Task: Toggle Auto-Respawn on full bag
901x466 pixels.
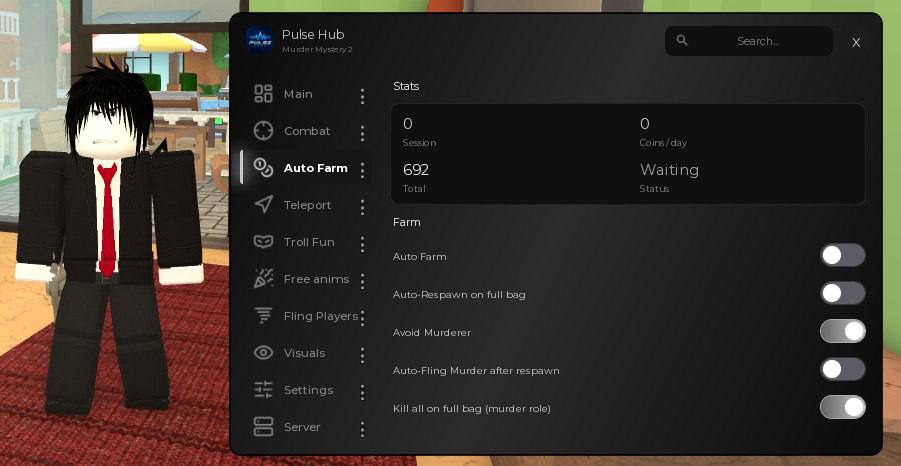Action: point(842,293)
